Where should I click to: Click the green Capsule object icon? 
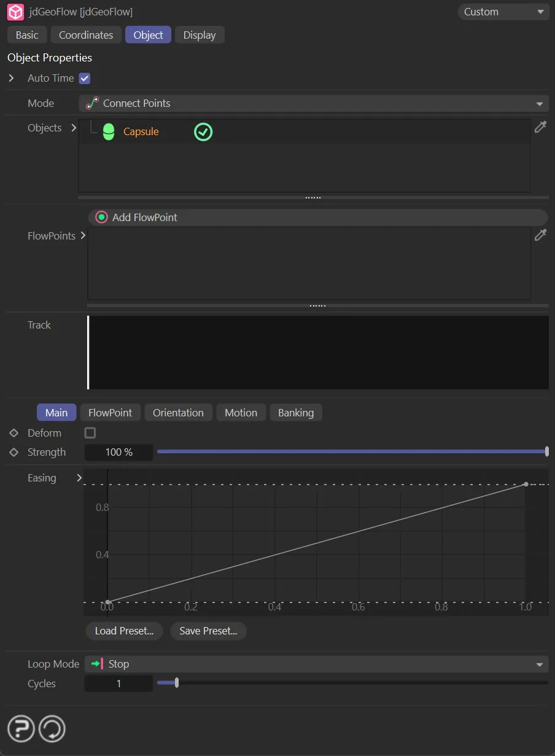point(109,131)
